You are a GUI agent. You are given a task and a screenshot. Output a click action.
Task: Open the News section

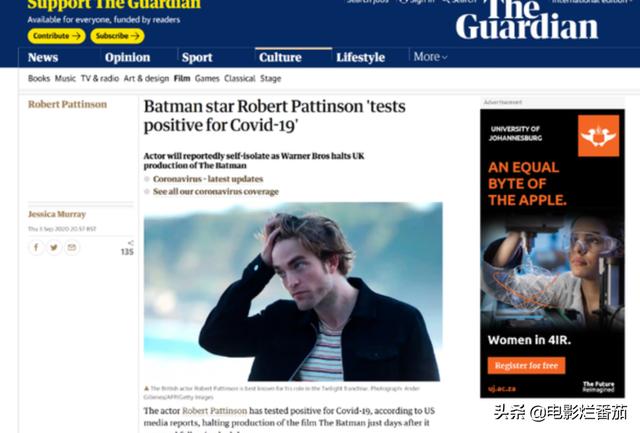(43, 58)
